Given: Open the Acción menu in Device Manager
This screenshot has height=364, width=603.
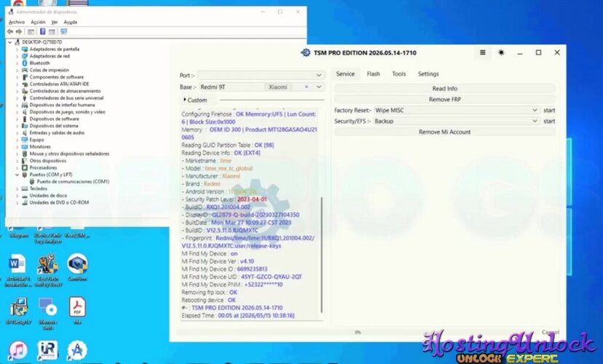Looking at the screenshot, I should pyautogui.click(x=38, y=23).
